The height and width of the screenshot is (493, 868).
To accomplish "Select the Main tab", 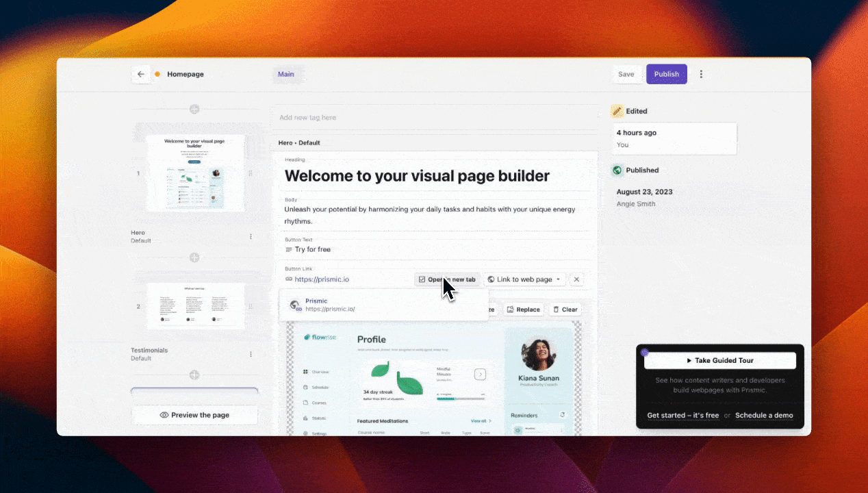I will (285, 74).
